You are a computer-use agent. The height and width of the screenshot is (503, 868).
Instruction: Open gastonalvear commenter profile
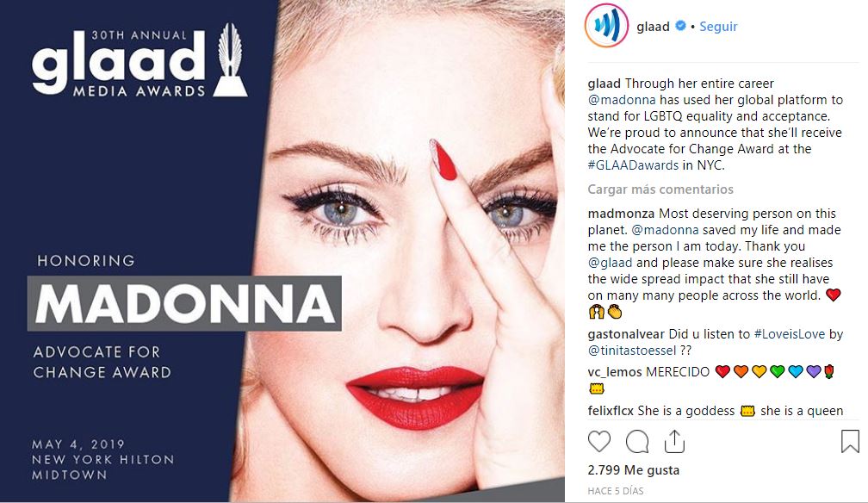625,334
